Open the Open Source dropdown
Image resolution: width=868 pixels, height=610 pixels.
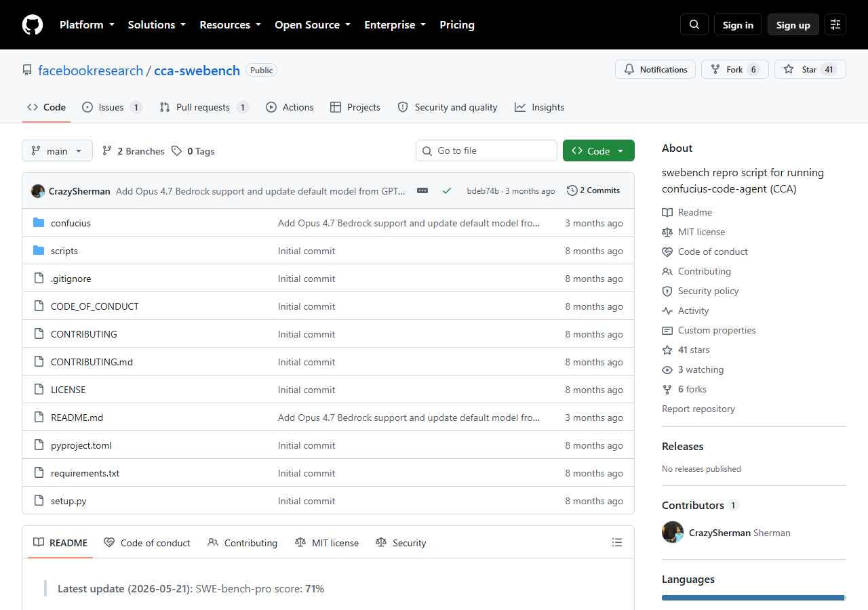pyautogui.click(x=313, y=24)
